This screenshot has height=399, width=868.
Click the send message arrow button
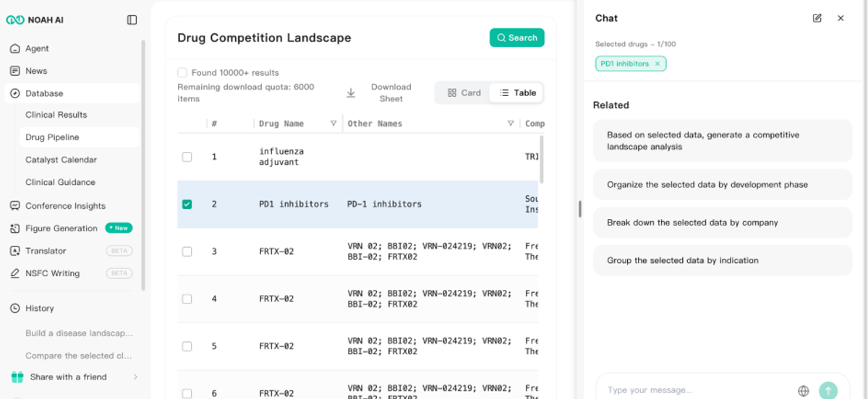828,390
